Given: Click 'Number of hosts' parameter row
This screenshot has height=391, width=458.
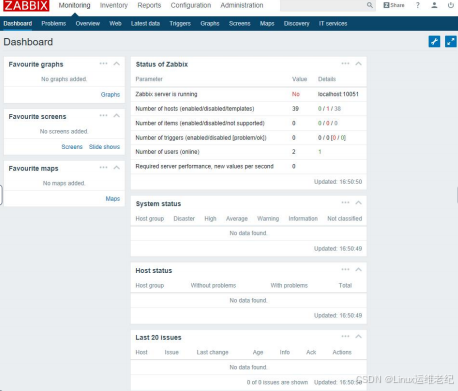Looking at the screenshot, I should click(248, 109).
